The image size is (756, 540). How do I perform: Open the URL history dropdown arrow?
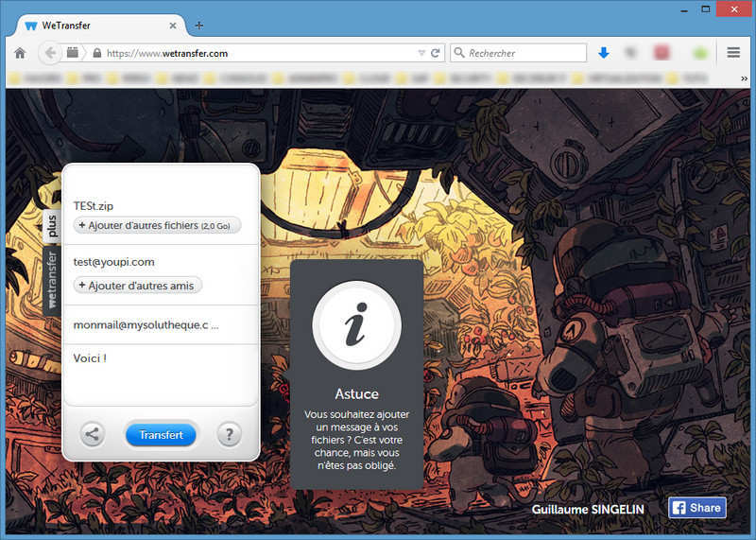421,53
